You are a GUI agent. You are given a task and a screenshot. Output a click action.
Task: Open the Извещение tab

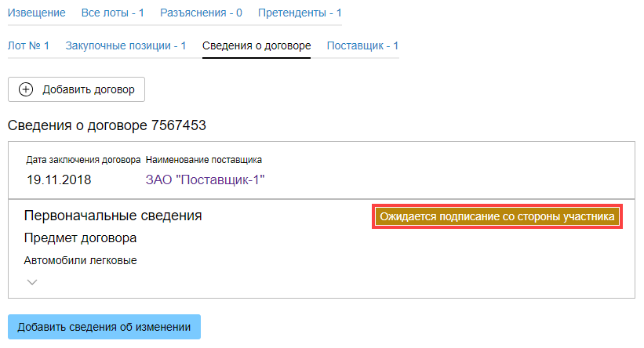coord(38,13)
